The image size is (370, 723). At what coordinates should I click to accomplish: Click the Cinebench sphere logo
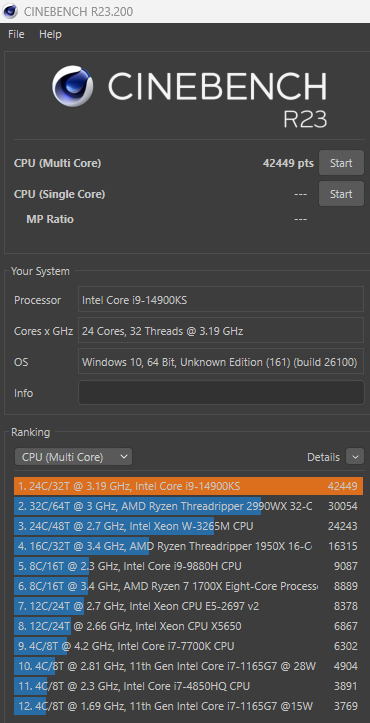73,86
